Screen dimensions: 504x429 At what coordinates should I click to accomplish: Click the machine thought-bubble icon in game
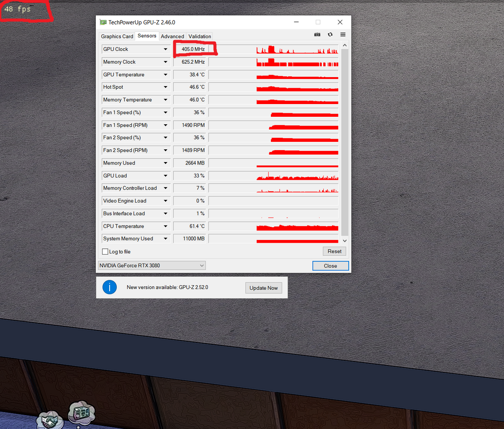tap(82, 413)
